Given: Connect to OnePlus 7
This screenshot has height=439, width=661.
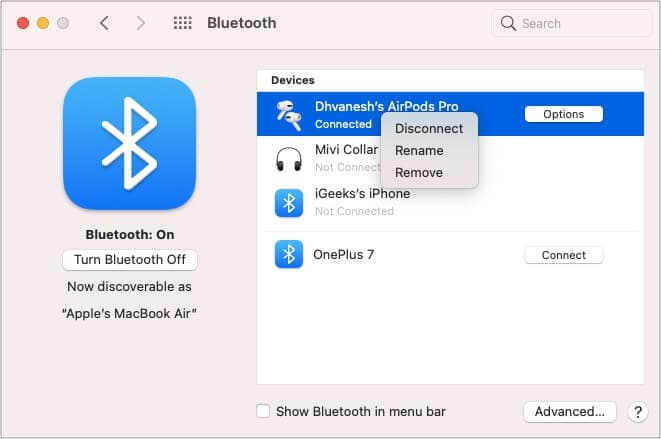Looking at the screenshot, I should [564, 255].
